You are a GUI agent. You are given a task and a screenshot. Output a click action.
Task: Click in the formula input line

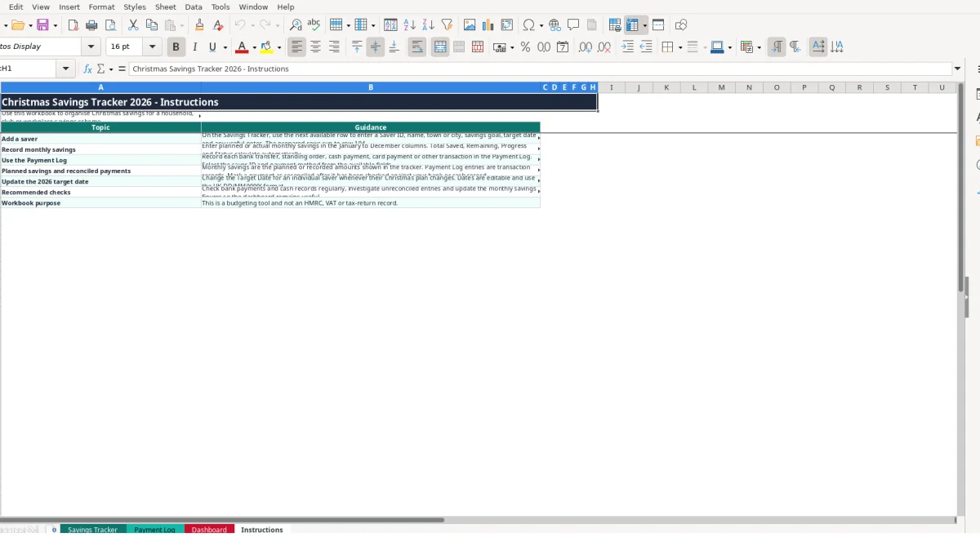tap(541, 69)
